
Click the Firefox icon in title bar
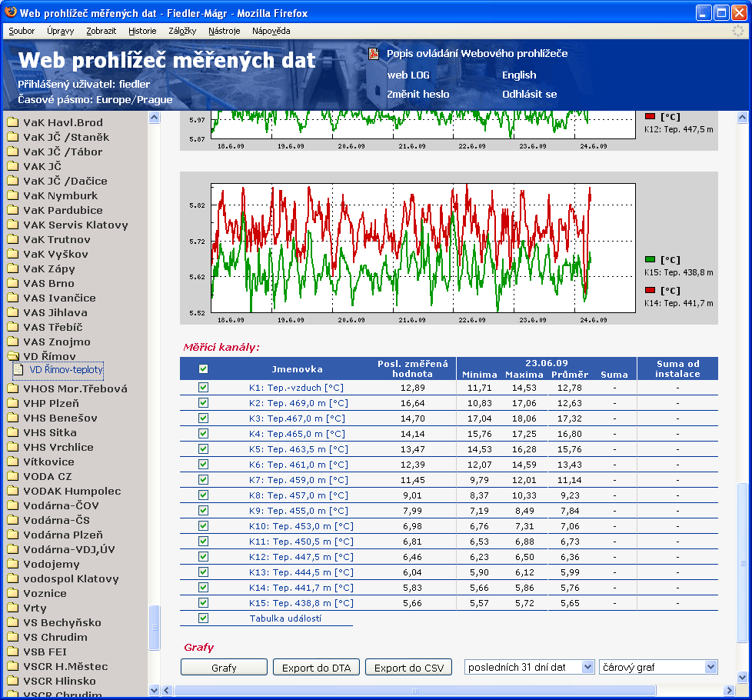11,13
